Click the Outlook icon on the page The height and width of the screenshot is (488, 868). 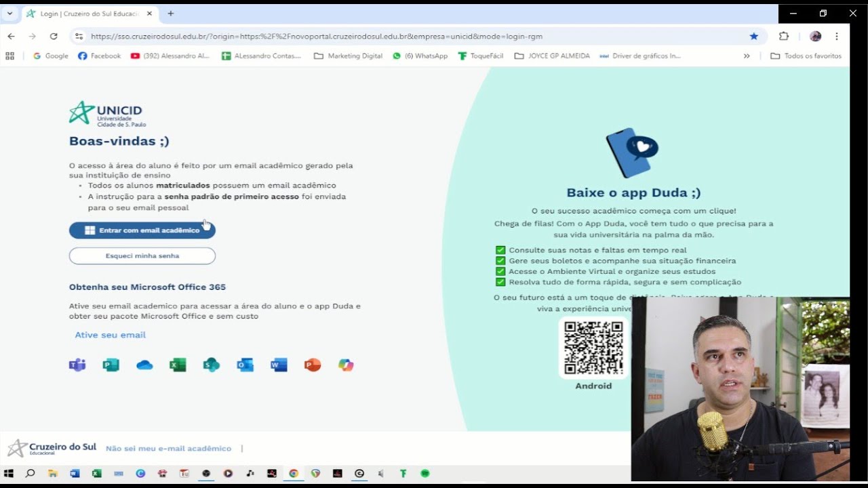pyautogui.click(x=245, y=365)
